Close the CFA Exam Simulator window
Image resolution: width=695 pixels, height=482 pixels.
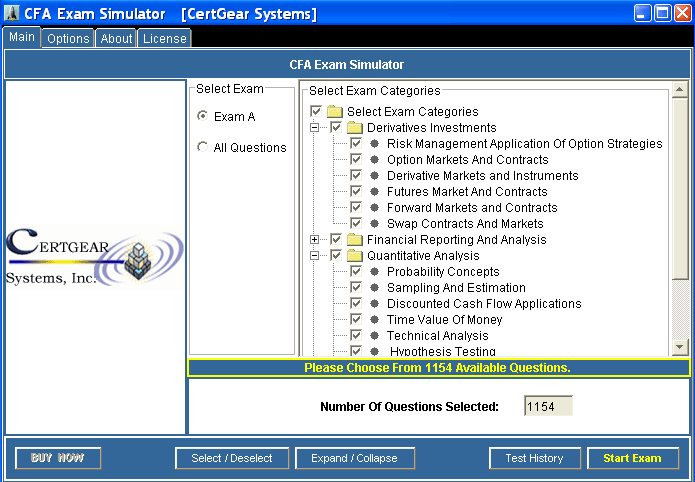(x=683, y=13)
